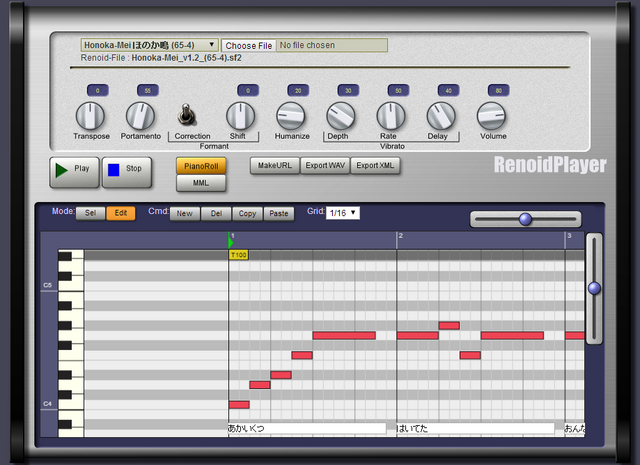Click the MakeURL button
The width and height of the screenshot is (640, 465).
275,165
